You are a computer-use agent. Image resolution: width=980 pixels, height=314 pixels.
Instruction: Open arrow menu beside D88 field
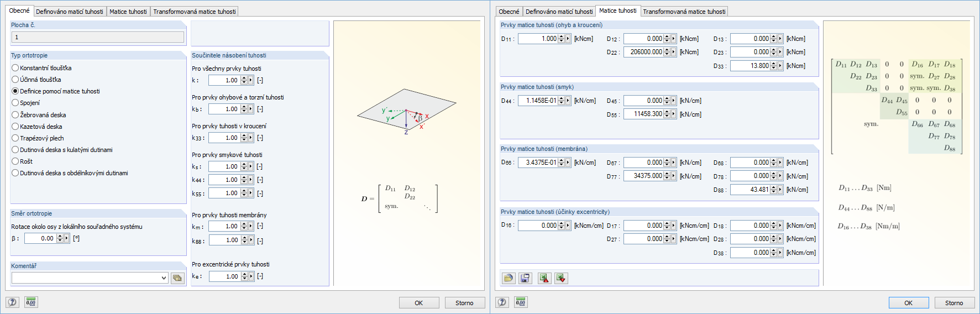780,190
